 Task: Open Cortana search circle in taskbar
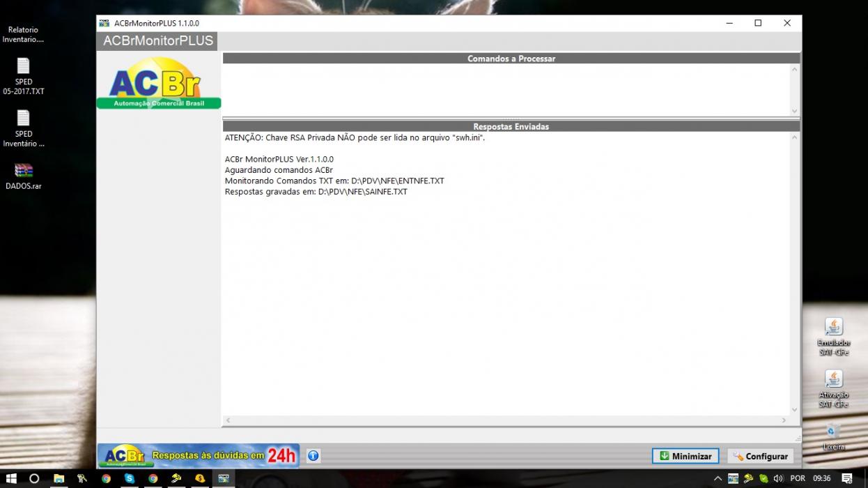[x=34, y=478]
